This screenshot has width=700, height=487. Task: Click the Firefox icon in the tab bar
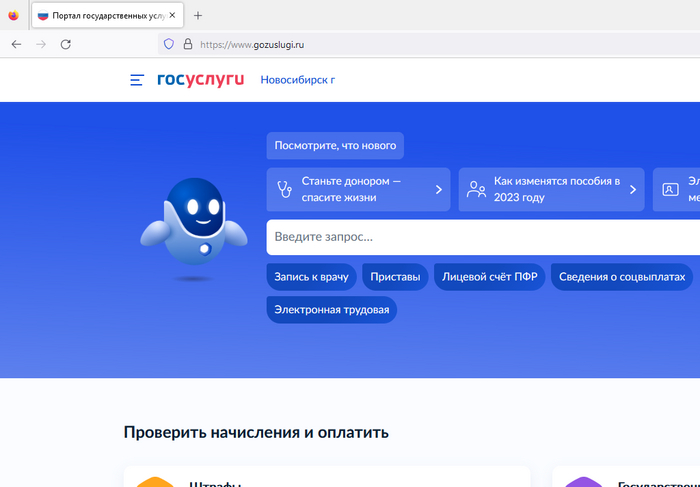pos(13,16)
